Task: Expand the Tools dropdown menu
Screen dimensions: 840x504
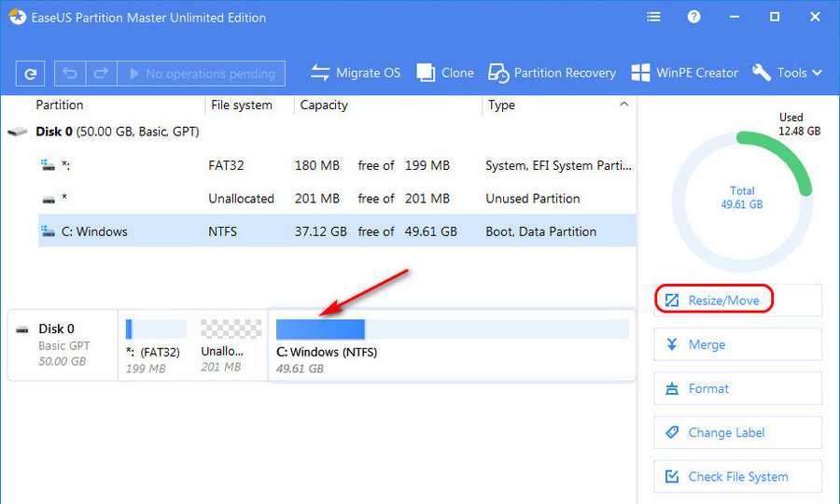Action: click(787, 73)
